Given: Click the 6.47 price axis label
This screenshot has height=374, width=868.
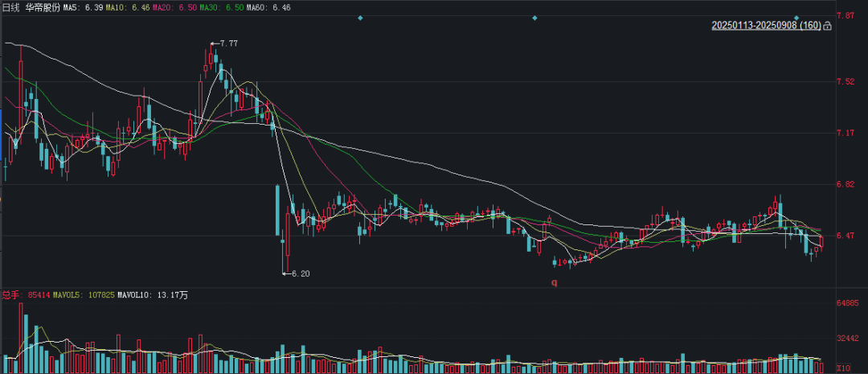Looking at the screenshot, I should (x=845, y=236).
